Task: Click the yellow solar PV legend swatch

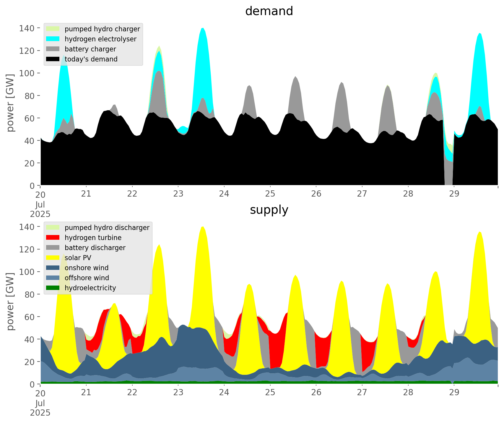Action: (x=53, y=258)
